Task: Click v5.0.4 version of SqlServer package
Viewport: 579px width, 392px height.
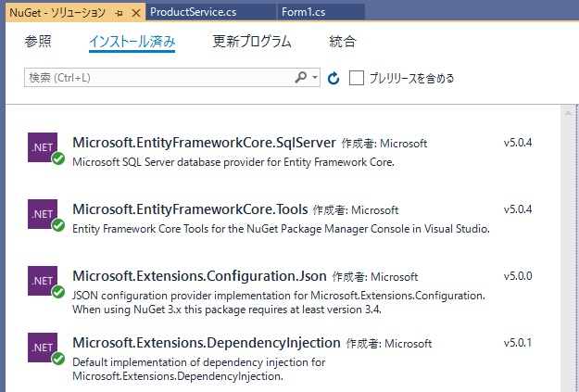Action: coord(518,143)
